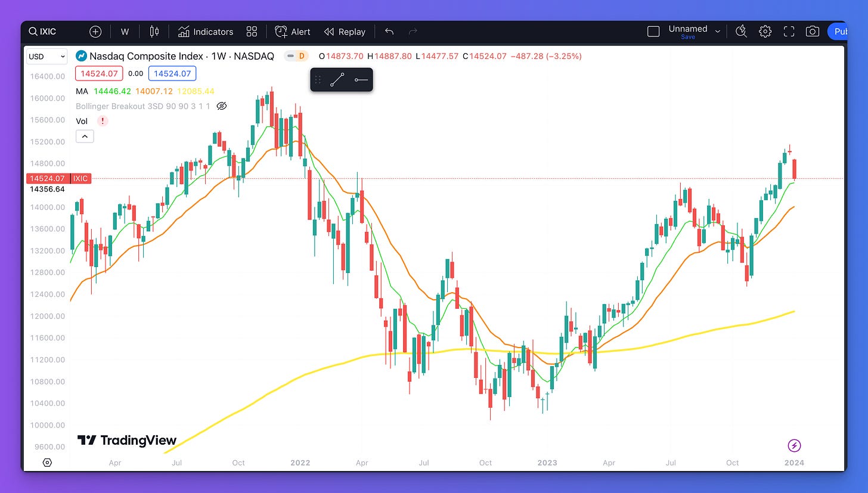Redo the chart action

click(x=413, y=32)
